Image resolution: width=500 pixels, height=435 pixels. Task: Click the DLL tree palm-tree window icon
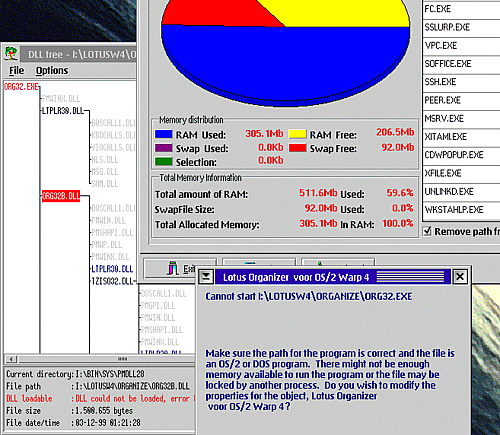pyautogui.click(x=11, y=54)
